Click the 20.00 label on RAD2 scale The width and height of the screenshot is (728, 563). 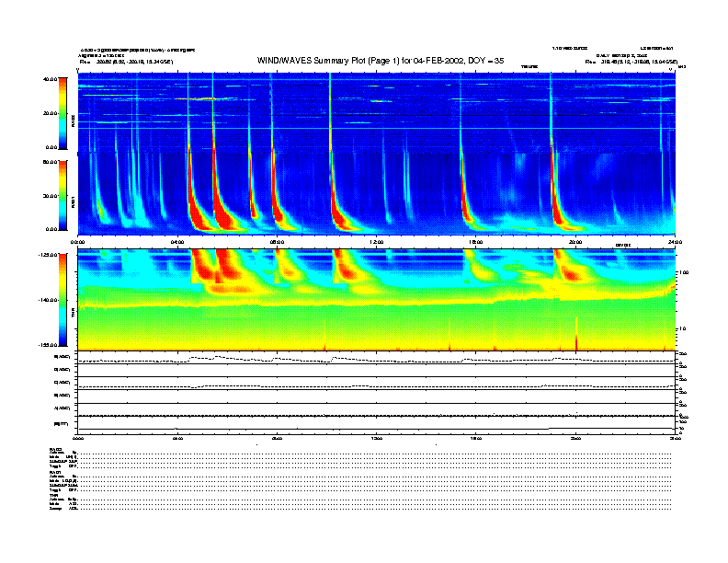pos(50,113)
